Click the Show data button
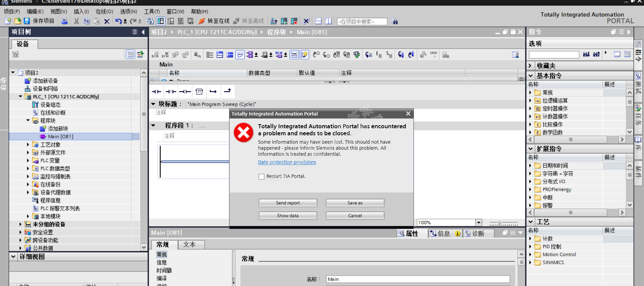This screenshot has width=644, height=286. click(x=288, y=216)
